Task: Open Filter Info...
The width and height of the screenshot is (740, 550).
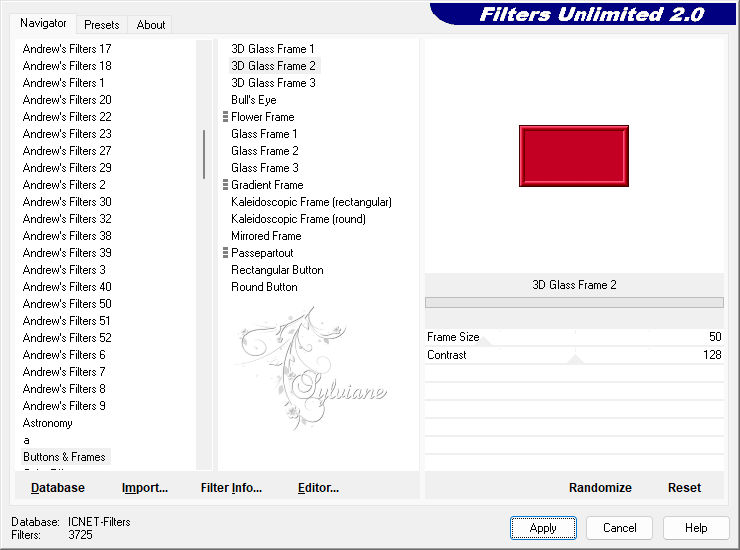Action: (231, 488)
